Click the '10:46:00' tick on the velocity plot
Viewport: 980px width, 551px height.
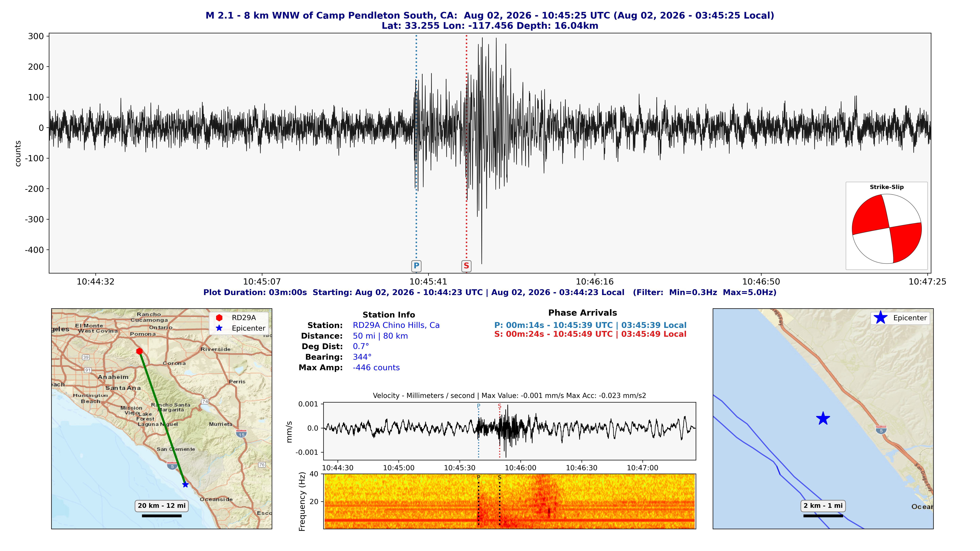click(521, 468)
